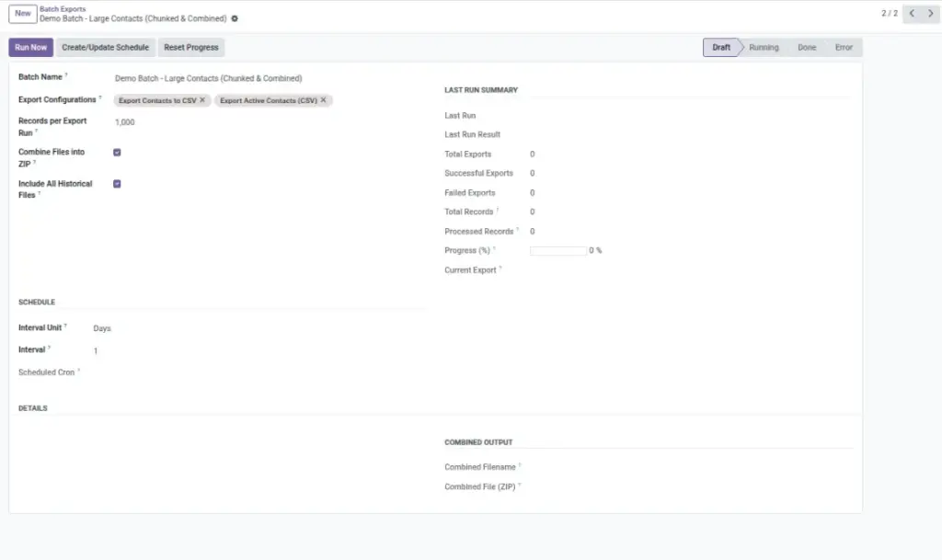
Task: Open the gear actions menu beside the record title
Action: tap(235, 18)
